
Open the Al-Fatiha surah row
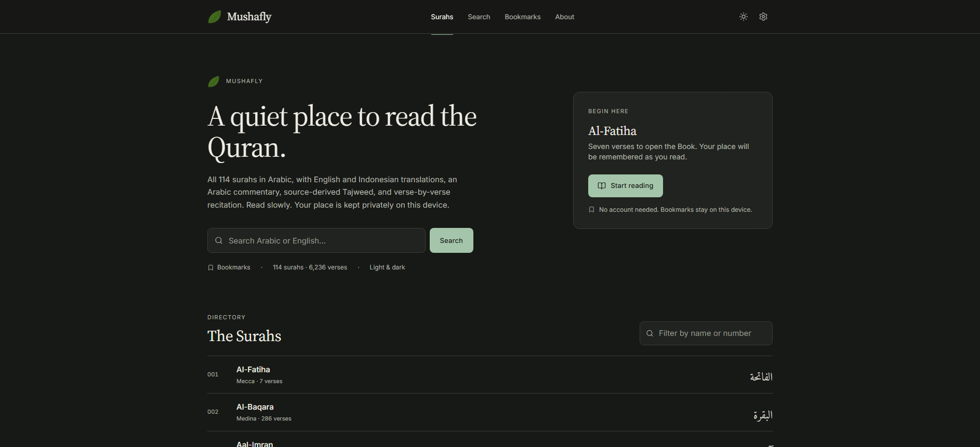coord(490,375)
